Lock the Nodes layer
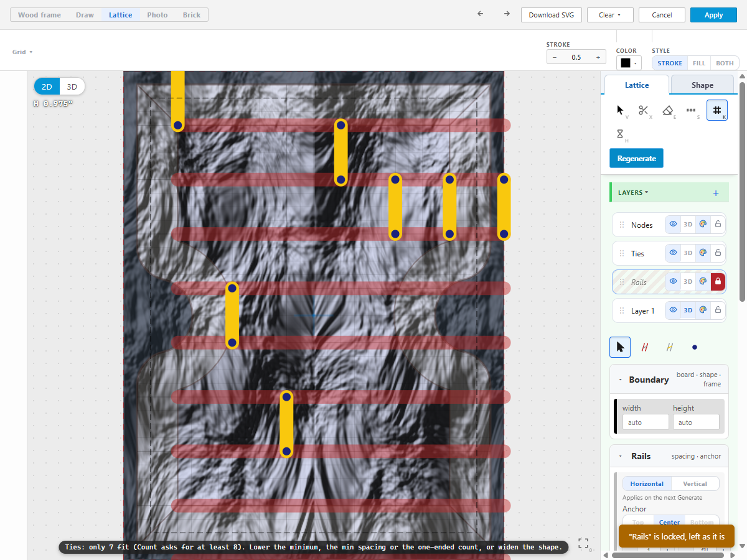Image resolution: width=747 pixels, height=560 pixels. pyautogui.click(x=718, y=225)
